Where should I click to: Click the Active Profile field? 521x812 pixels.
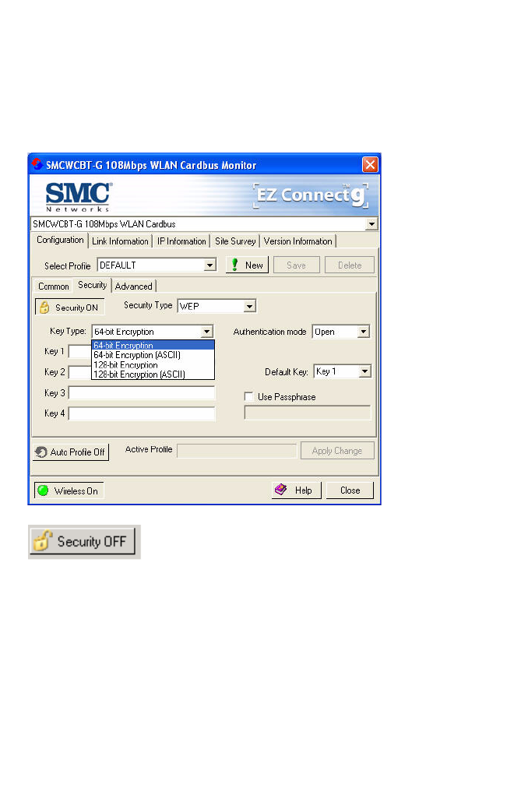pyautogui.click(x=237, y=451)
